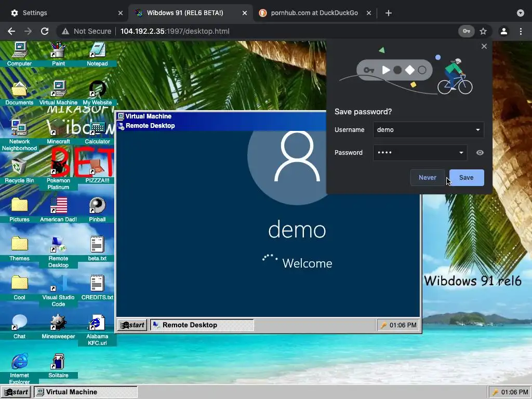Image resolution: width=532 pixels, height=399 pixels.
Task: Launch the Visual Studio Code icon
Action: coord(58,291)
